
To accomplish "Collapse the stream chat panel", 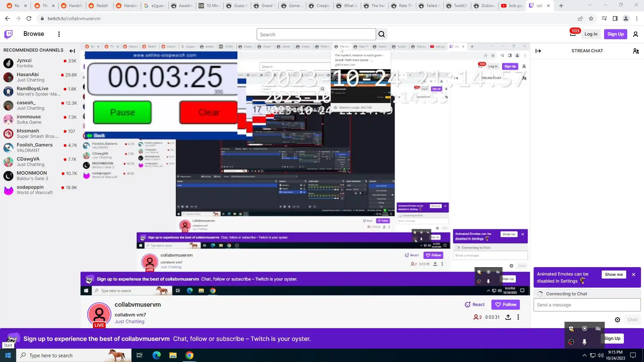I will 538,51.
